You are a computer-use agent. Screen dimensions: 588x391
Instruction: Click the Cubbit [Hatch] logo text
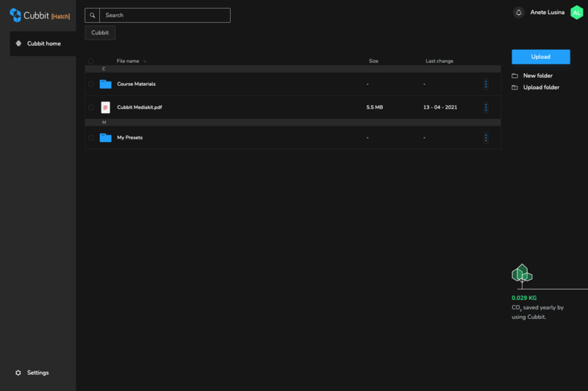coord(47,15)
